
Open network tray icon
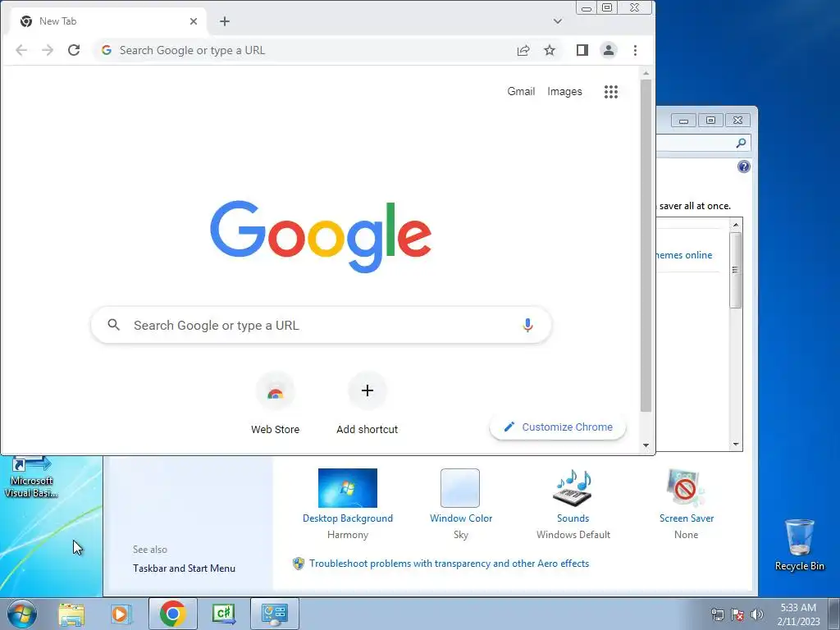click(x=717, y=614)
